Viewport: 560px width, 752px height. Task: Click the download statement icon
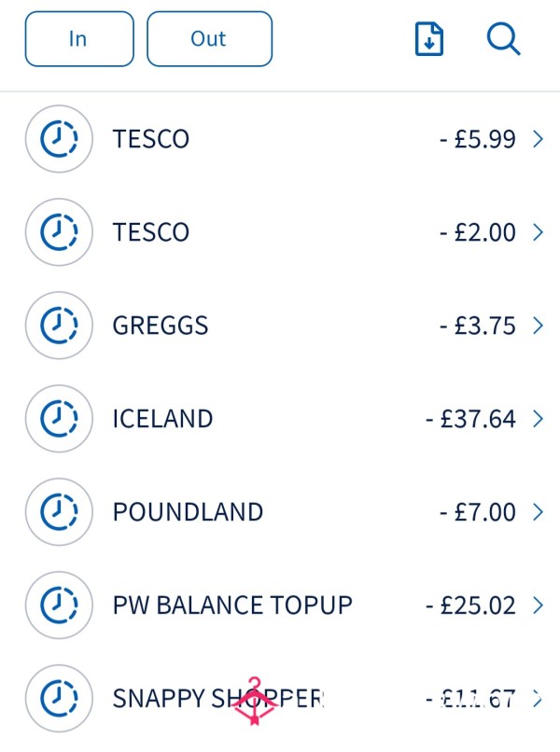pyautogui.click(x=428, y=39)
